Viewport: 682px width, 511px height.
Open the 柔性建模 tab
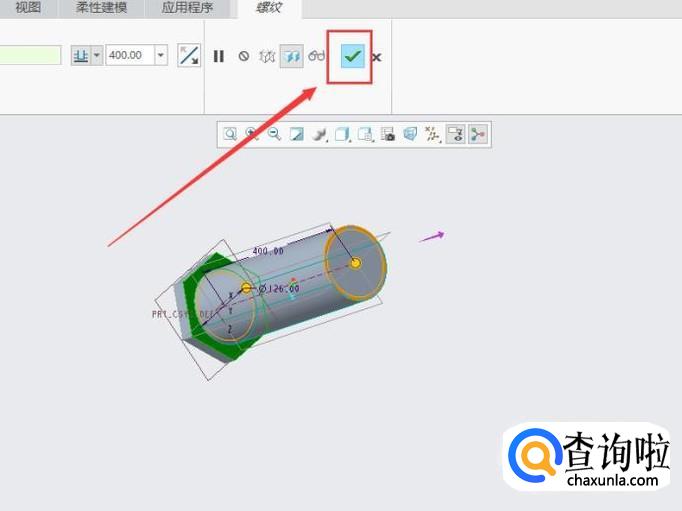[101, 7]
